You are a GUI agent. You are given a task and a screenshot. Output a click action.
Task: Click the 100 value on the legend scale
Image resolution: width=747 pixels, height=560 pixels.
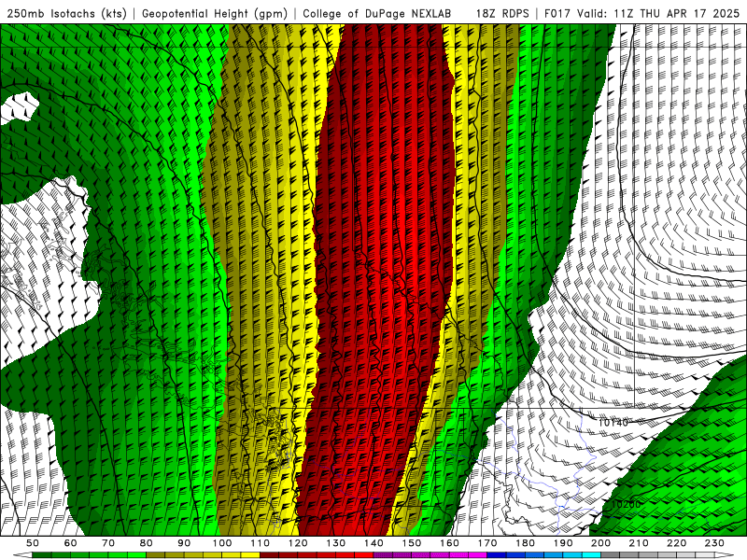222,543
